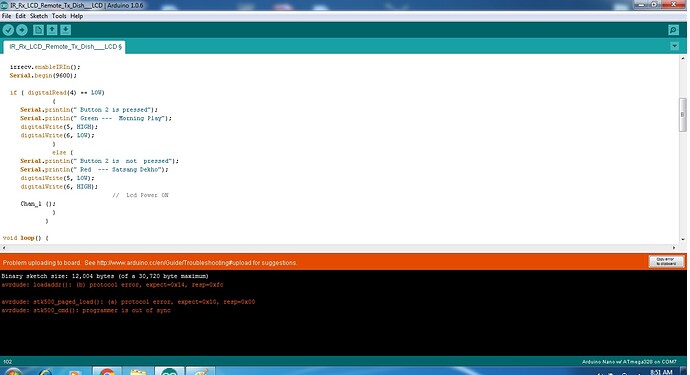This screenshot has height=375, width=690.
Task: Create a new sketch with New icon
Action: 38,30
